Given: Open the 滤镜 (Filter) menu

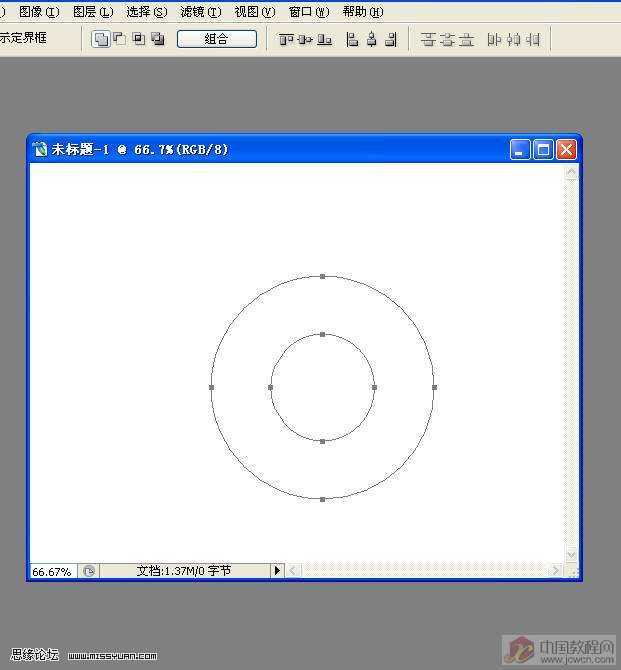Looking at the screenshot, I should (x=200, y=12).
